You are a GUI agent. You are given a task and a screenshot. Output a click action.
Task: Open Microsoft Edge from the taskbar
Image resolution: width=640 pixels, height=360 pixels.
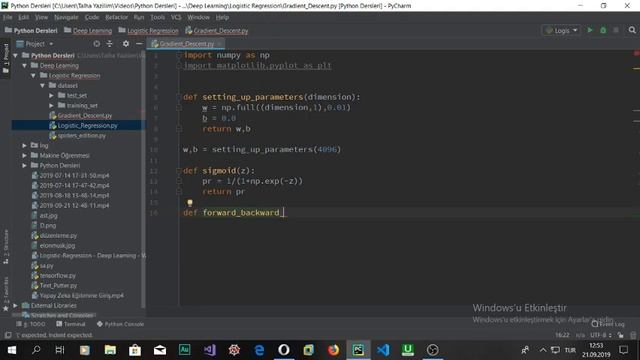(x=259, y=350)
